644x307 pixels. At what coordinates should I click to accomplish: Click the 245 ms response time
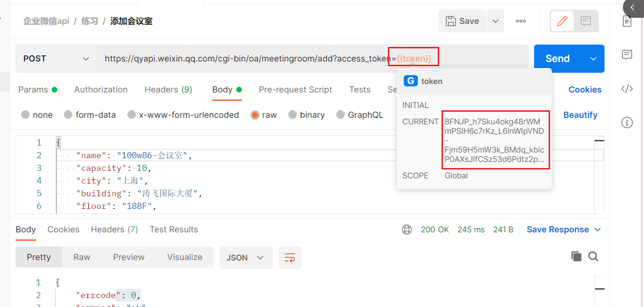[x=471, y=230]
